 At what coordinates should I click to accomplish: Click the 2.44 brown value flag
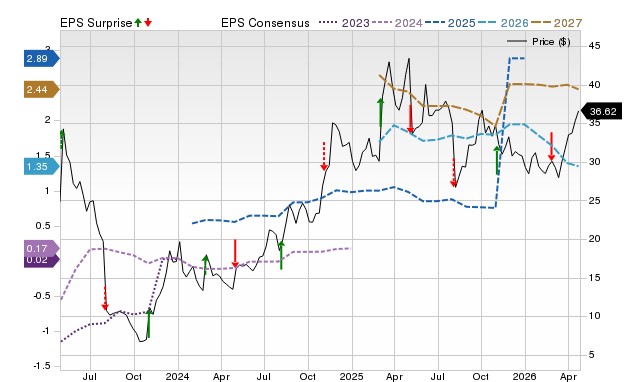[x=42, y=89]
